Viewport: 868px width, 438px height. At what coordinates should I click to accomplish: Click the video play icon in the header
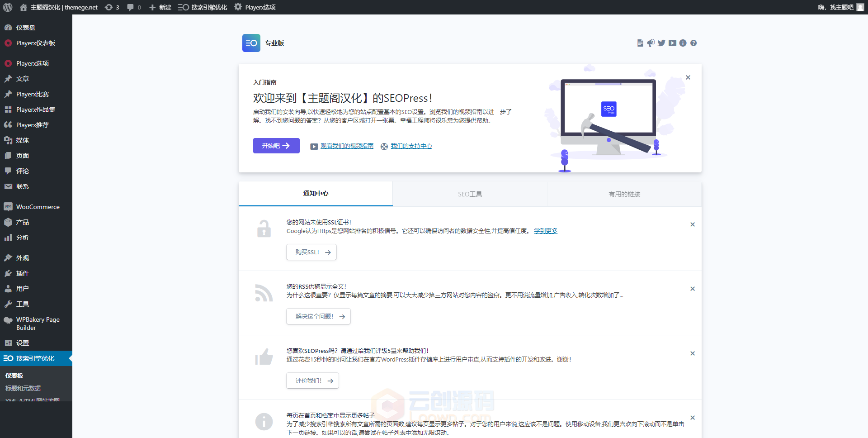pyautogui.click(x=672, y=43)
